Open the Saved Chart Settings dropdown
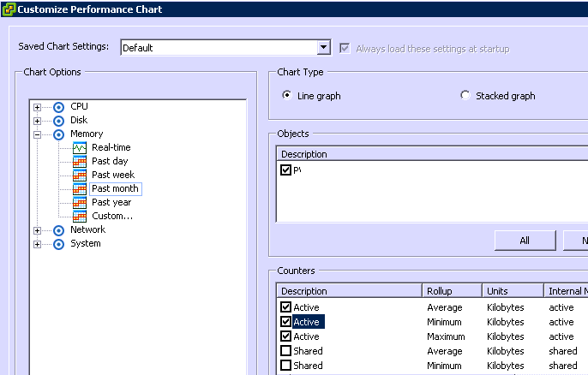This screenshot has height=375, width=588. (x=323, y=48)
